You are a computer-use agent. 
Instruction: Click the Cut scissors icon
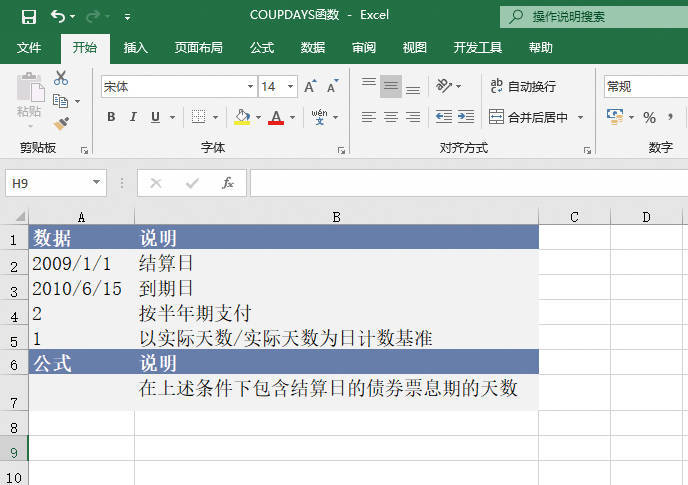(x=61, y=78)
